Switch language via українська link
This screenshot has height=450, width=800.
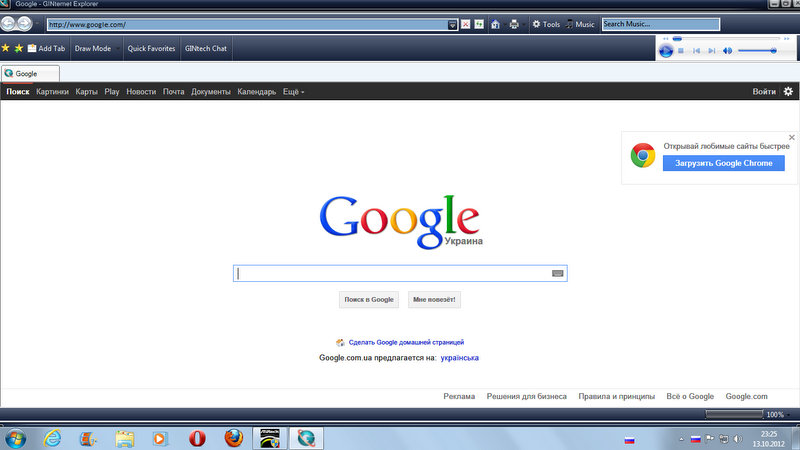coord(459,358)
